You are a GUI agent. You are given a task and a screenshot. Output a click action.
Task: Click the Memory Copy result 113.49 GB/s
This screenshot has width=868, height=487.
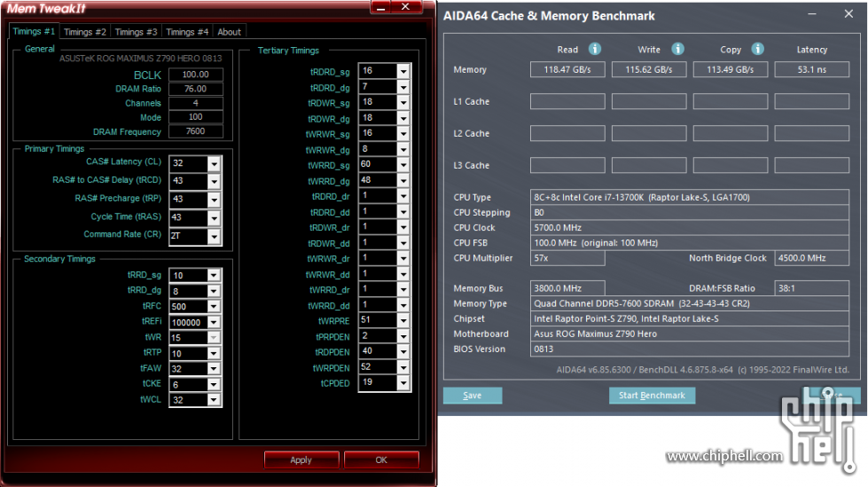731,70
